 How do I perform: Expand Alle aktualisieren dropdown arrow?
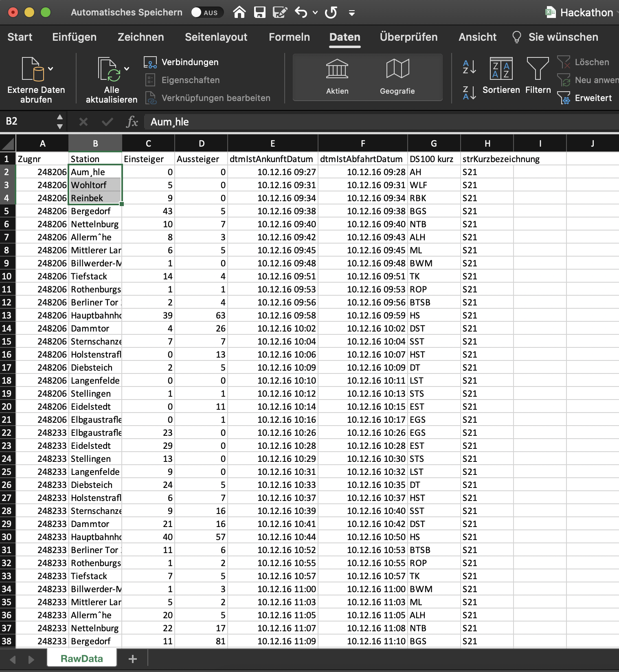tap(127, 69)
